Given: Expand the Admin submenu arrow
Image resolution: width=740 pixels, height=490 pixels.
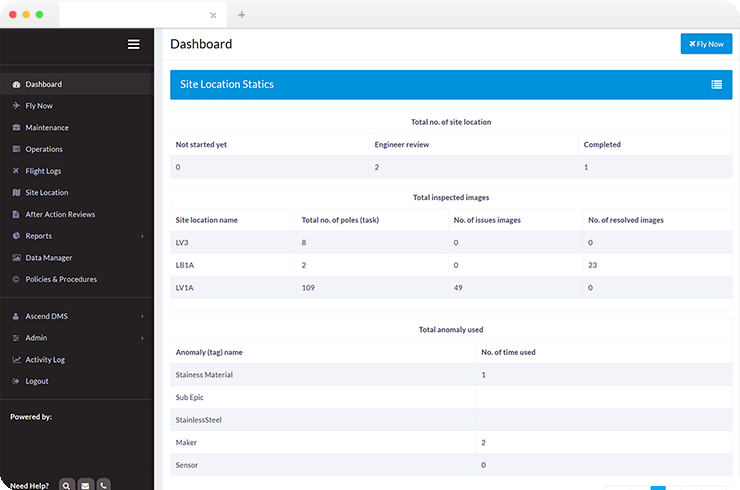Looking at the screenshot, I should click(x=142, y=338).
